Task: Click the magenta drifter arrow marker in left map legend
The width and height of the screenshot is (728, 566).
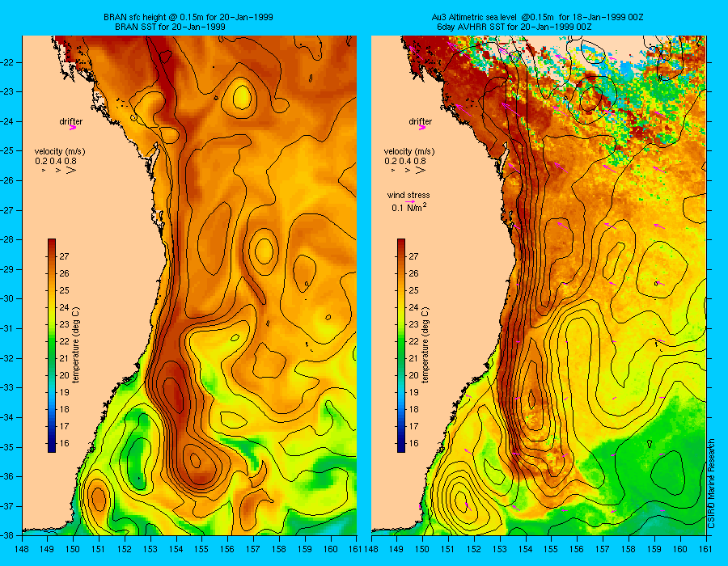Action: (73, 128)
